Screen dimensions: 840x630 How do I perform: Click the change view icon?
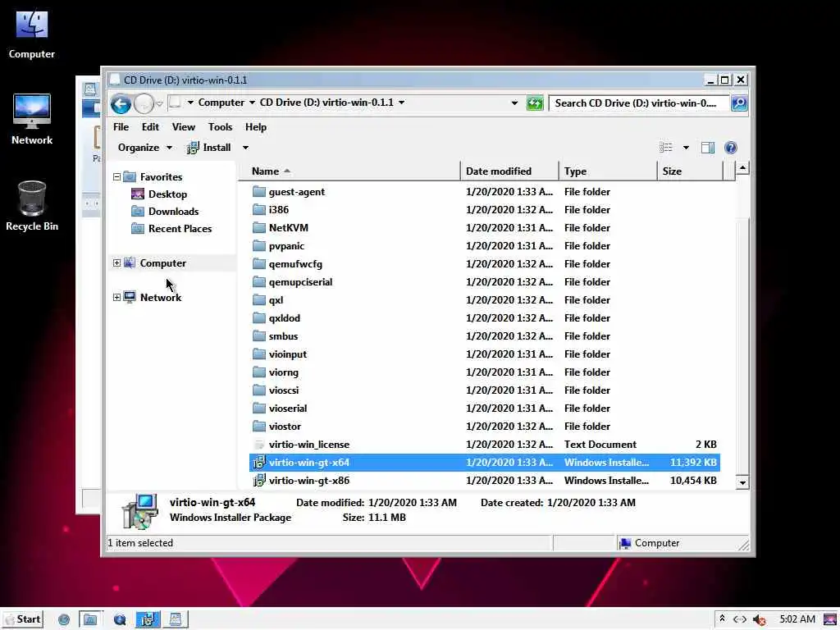[665, 148]
